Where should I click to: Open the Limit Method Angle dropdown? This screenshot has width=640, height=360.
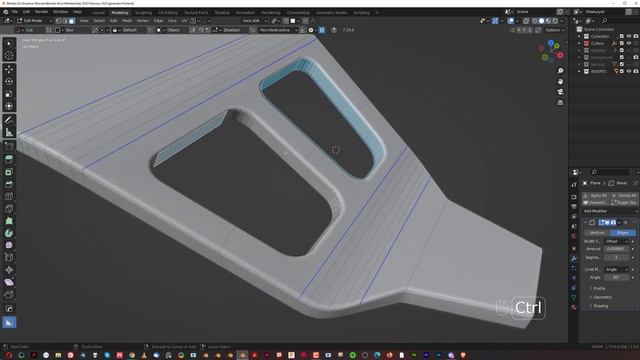pyautogui.click(x=617, y=270)
